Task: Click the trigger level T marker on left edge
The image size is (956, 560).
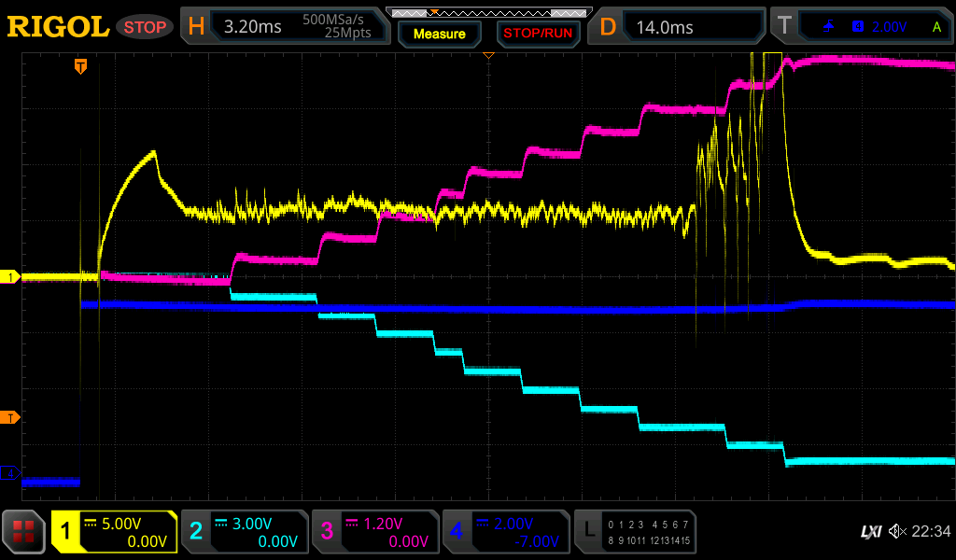Action: coord(10,416)
